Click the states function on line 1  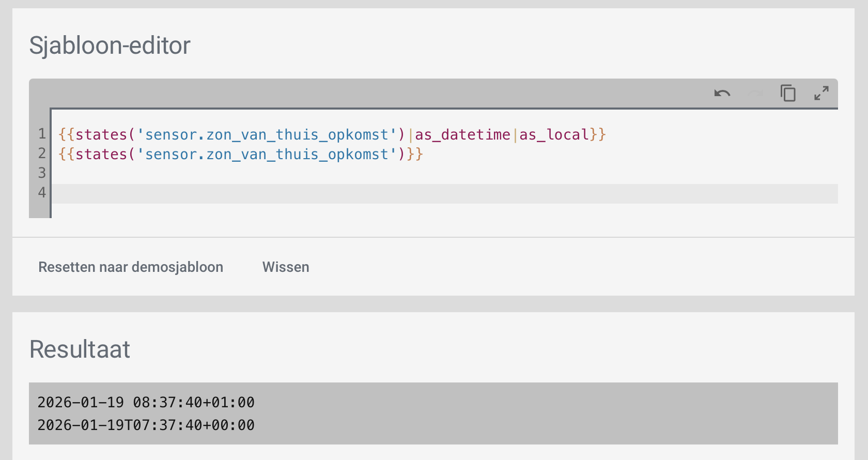[101, 135]
